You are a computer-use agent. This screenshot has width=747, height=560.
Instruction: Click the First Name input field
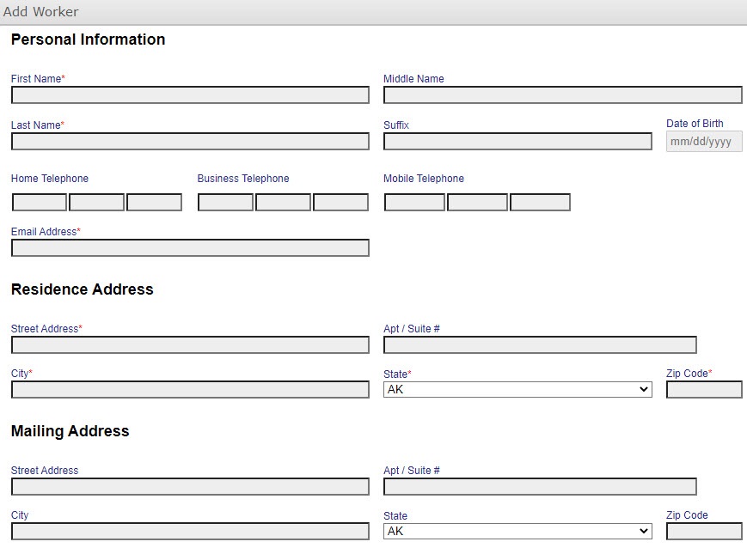[190, 95]
